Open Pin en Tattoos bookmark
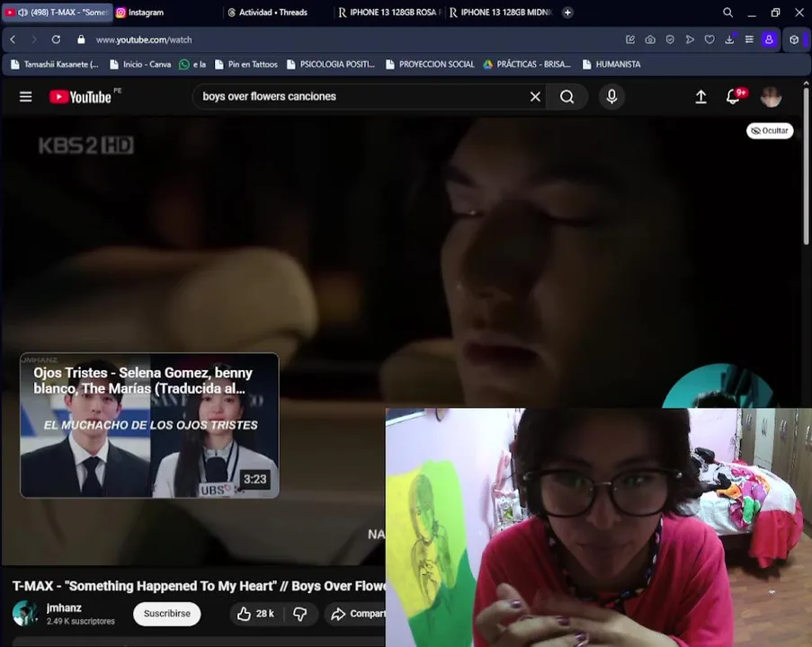This screenshot has height=647, width=812. coord(246,64)
